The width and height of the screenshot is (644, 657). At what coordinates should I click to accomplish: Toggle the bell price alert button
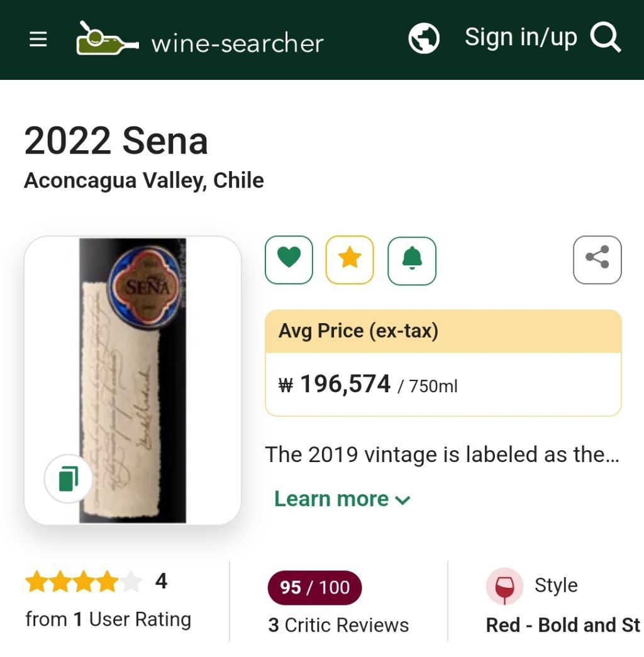(412, 260)
